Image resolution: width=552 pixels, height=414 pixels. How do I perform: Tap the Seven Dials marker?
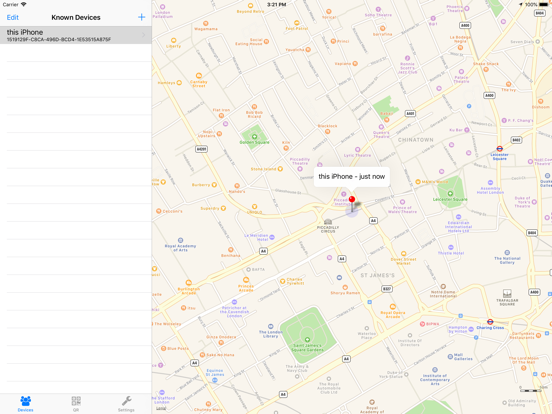coord(538,42)
